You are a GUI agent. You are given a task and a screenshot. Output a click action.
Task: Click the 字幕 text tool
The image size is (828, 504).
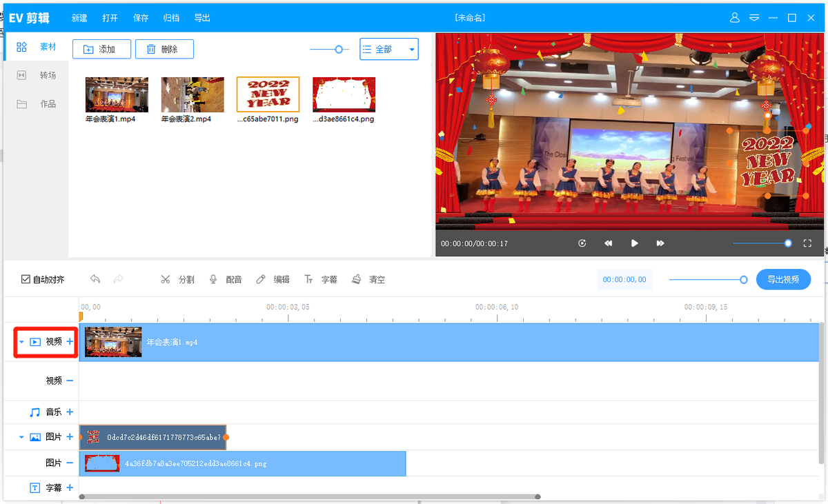coord(321,279)
